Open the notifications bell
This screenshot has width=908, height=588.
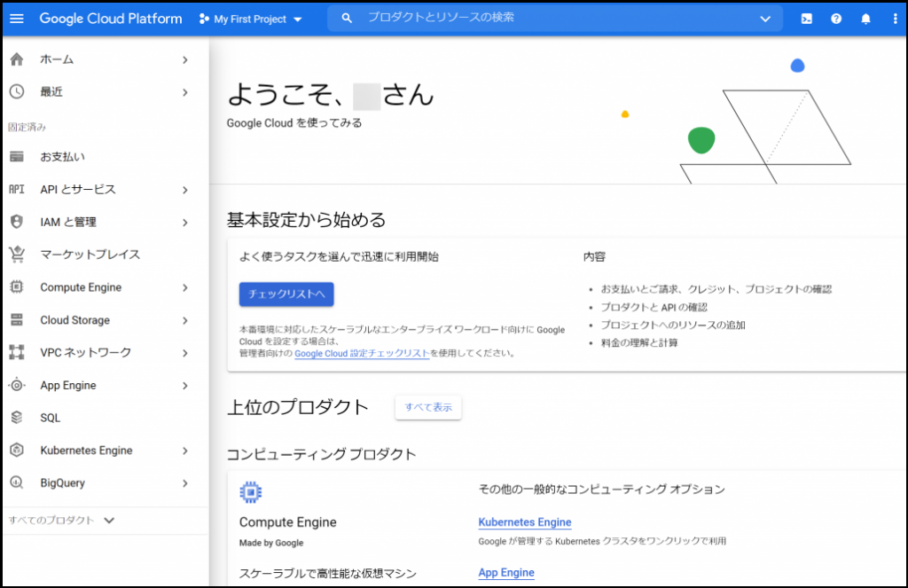tap(865, 19)
